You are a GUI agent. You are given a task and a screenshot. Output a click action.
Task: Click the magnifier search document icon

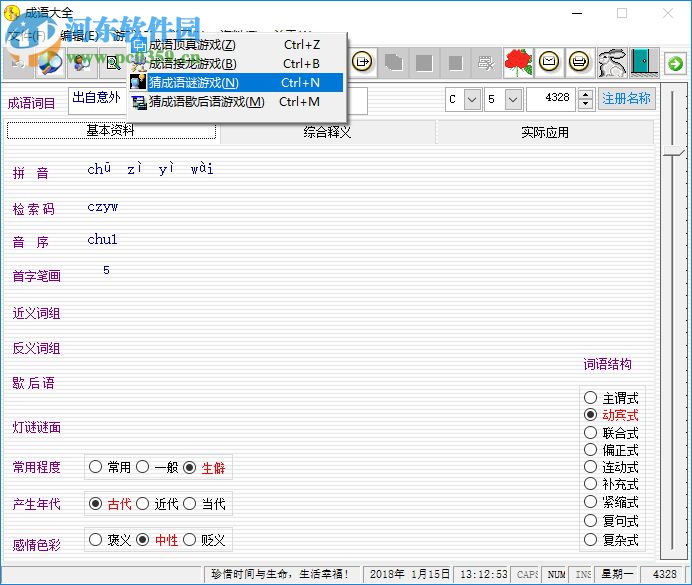point(113,63)
